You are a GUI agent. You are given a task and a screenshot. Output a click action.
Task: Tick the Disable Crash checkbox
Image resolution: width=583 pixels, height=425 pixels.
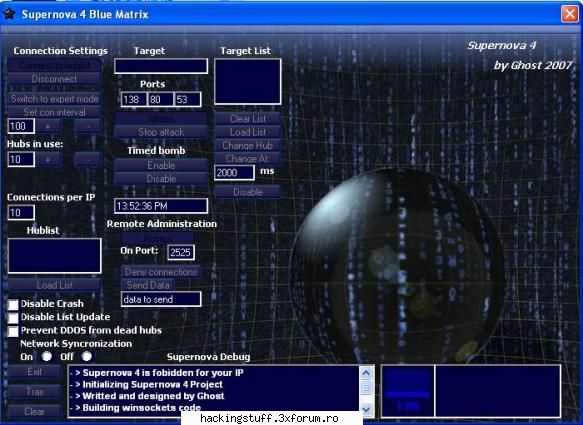[13, 305]
